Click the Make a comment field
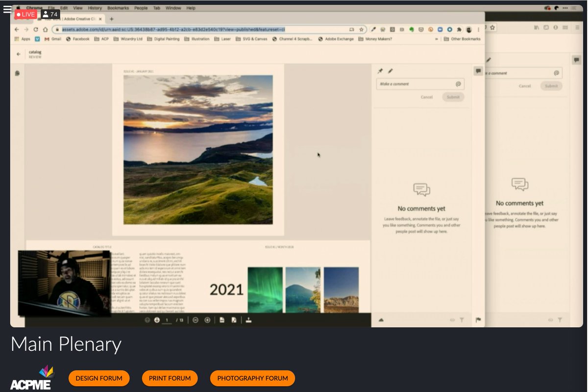The width and height of the screenshot is (588, 392). (420, 84)
